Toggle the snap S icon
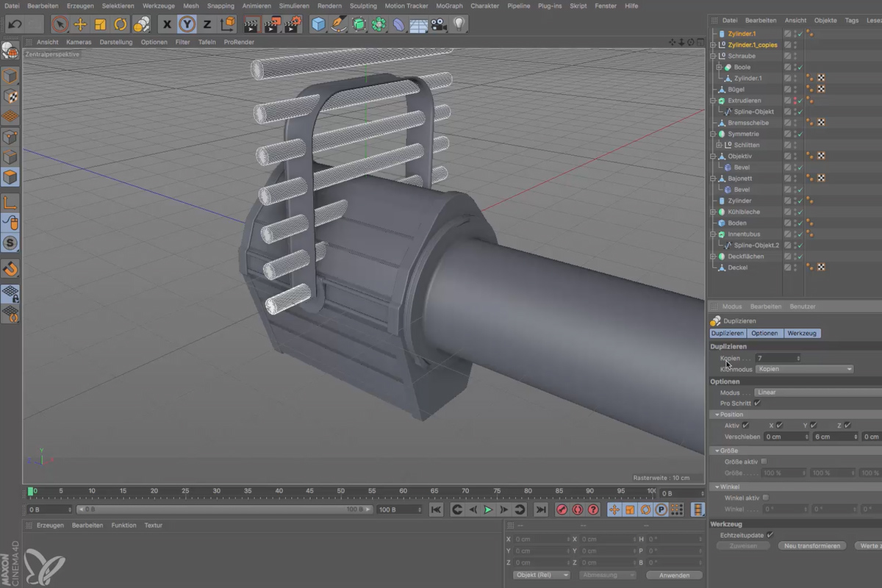This screenshot has height=588, width=882. pyautogui.click(x=10, y=243)
